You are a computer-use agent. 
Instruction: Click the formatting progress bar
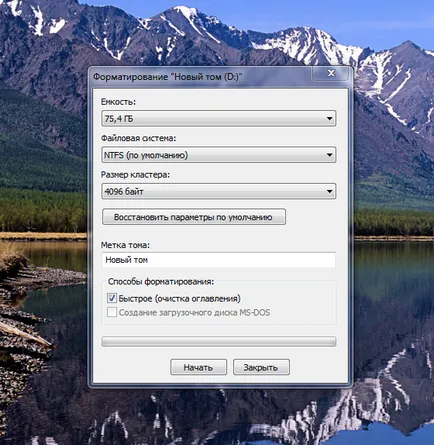[219, 342]
